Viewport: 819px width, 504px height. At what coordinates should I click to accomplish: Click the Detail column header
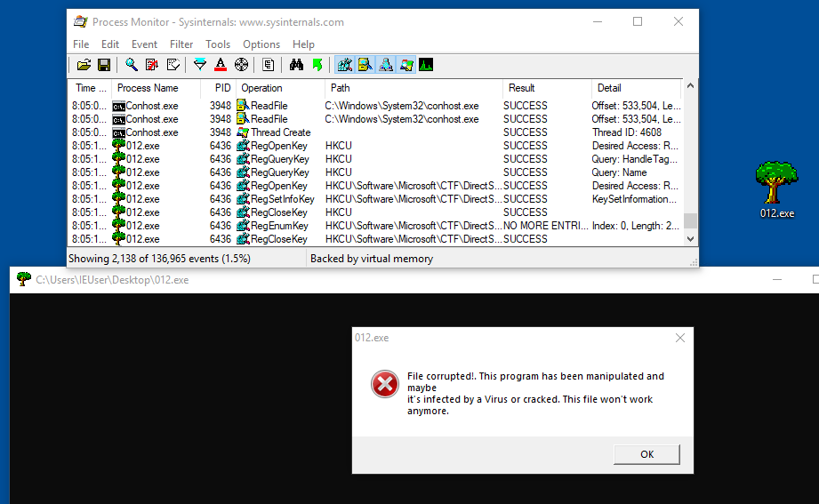click(x=637, y=88)
